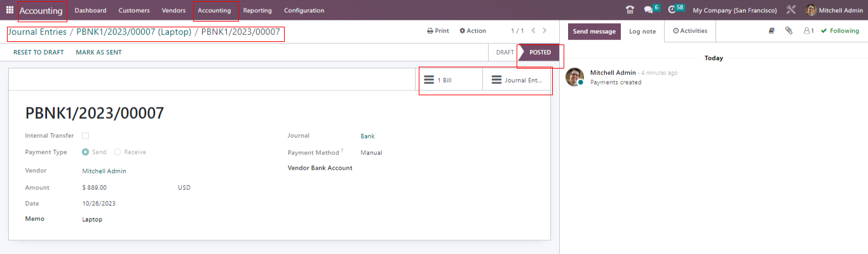868x254 pixels.
Task: Click the VoIP phone icon
Action: 630,10
